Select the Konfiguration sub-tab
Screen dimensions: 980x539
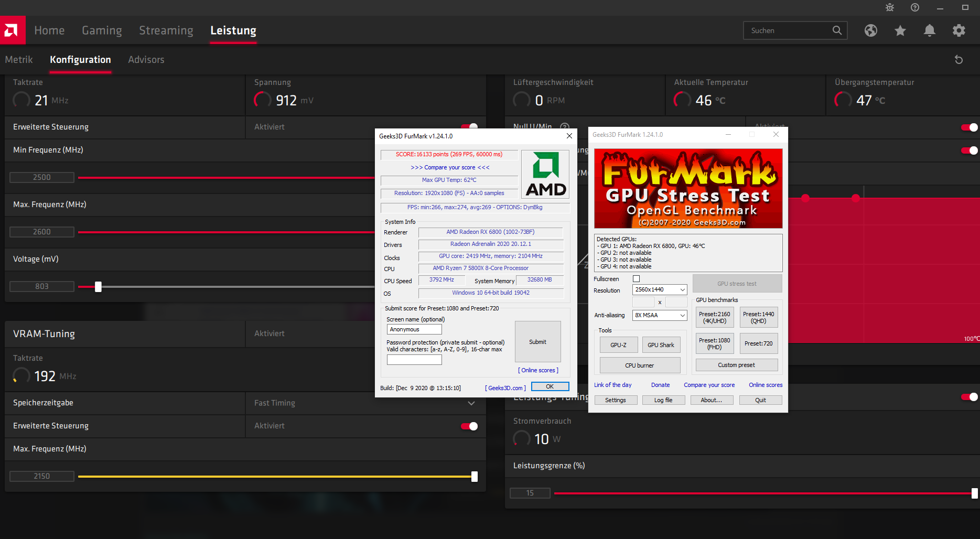80,60
